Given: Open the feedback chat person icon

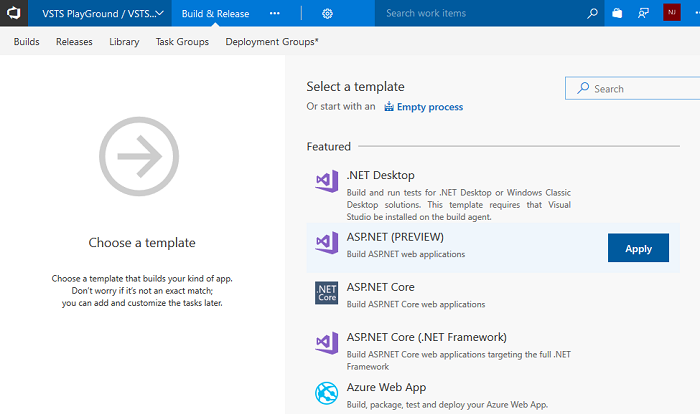Looking at the screenshot, I should [x=643, y=13].
